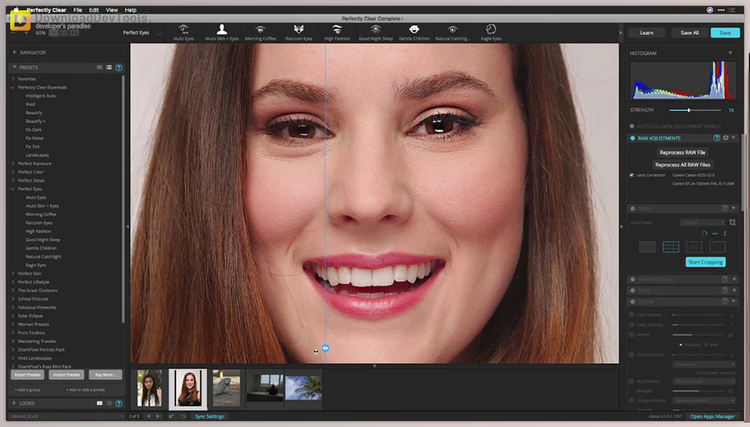Viewport: 750px width, 427px height.
Task: Flip crop horizontally with arrows icon
Action: [715, 233]
